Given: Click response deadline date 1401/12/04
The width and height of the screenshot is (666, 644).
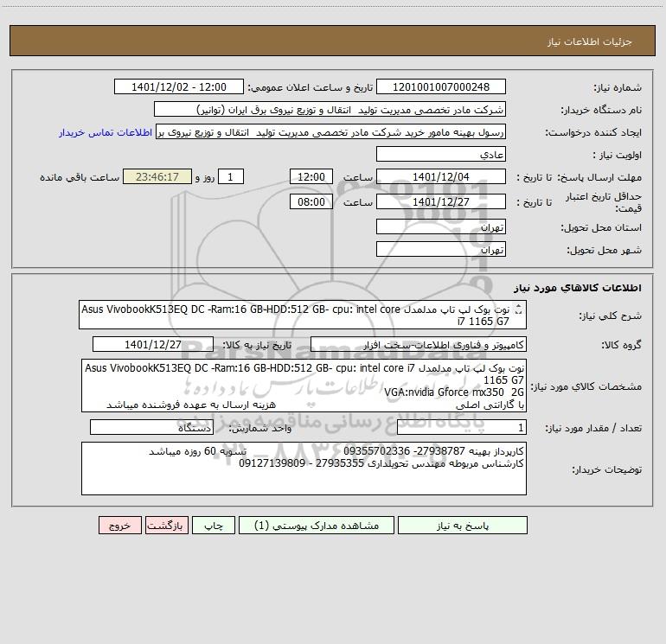Looking at the screenshot, I should 441,176.
